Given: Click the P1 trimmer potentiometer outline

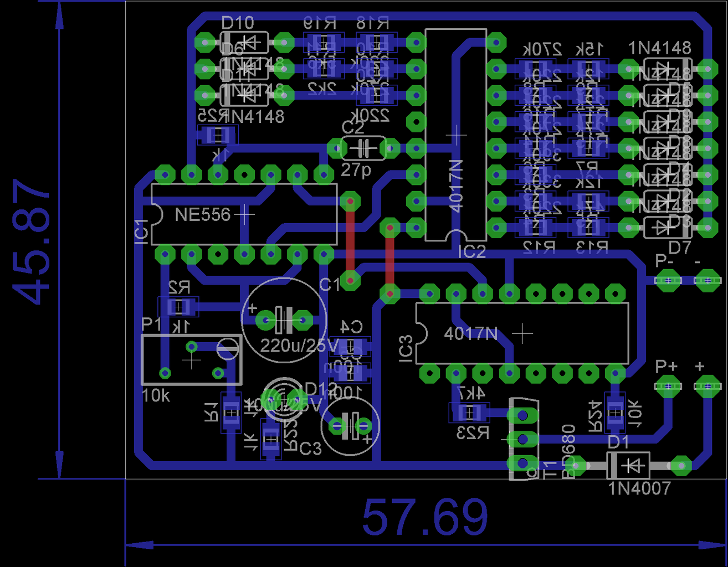Looking at the screenshot, I should click(192, 359).
